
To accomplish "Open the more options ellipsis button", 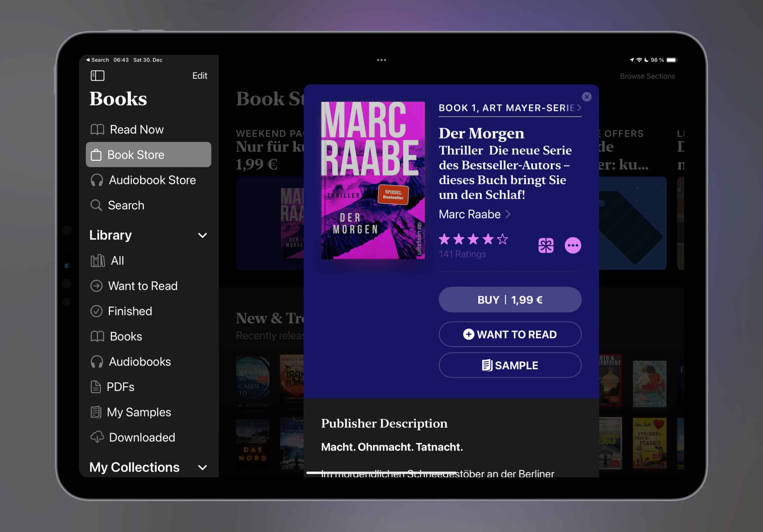I will point(573,245).
